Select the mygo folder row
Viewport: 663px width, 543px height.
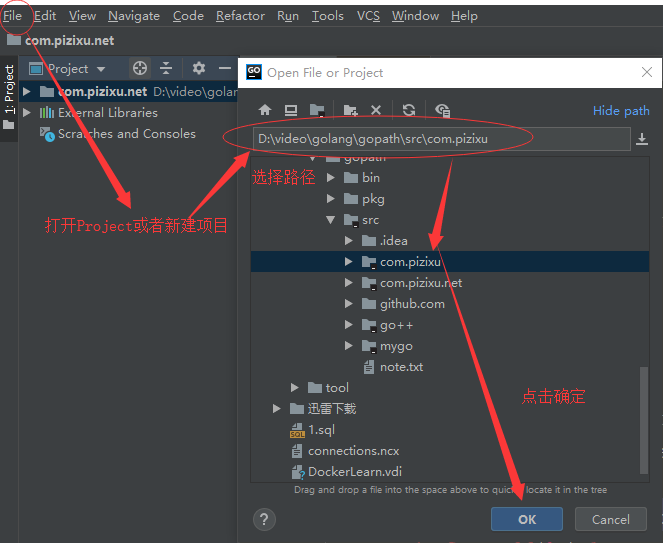(450, 346)
